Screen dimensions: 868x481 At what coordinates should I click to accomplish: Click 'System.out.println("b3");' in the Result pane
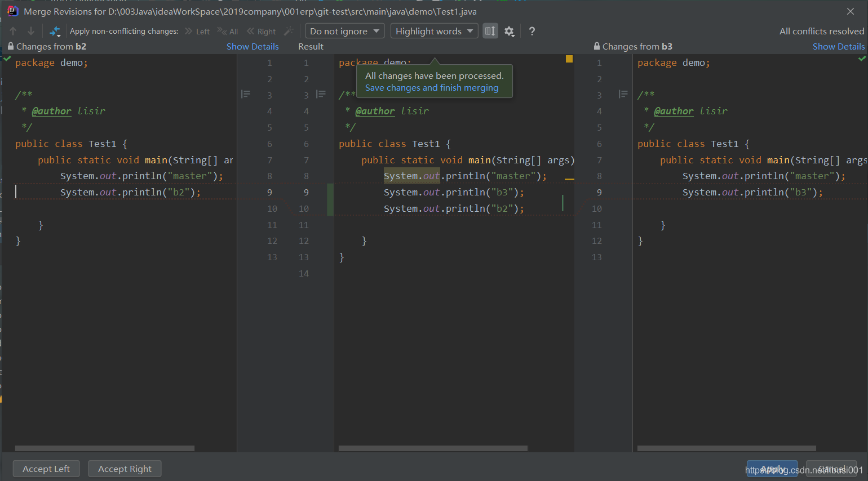click(x=454, y=193)
